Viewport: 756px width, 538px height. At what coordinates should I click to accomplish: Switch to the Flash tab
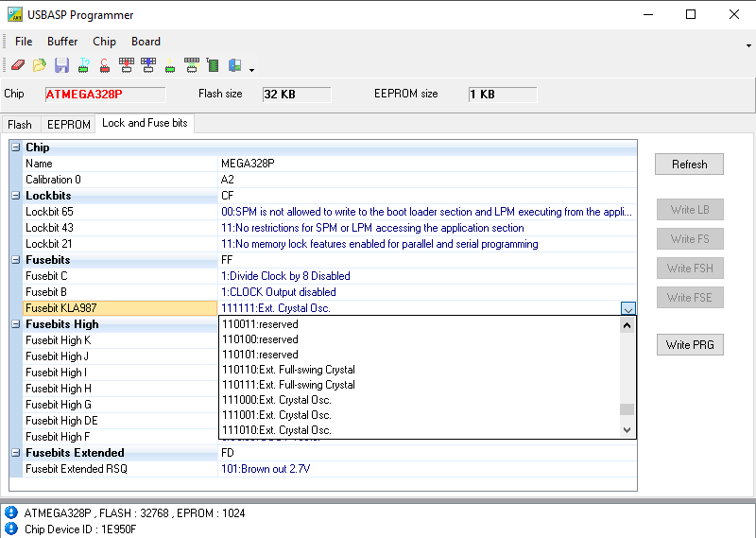tap(20, 125)
